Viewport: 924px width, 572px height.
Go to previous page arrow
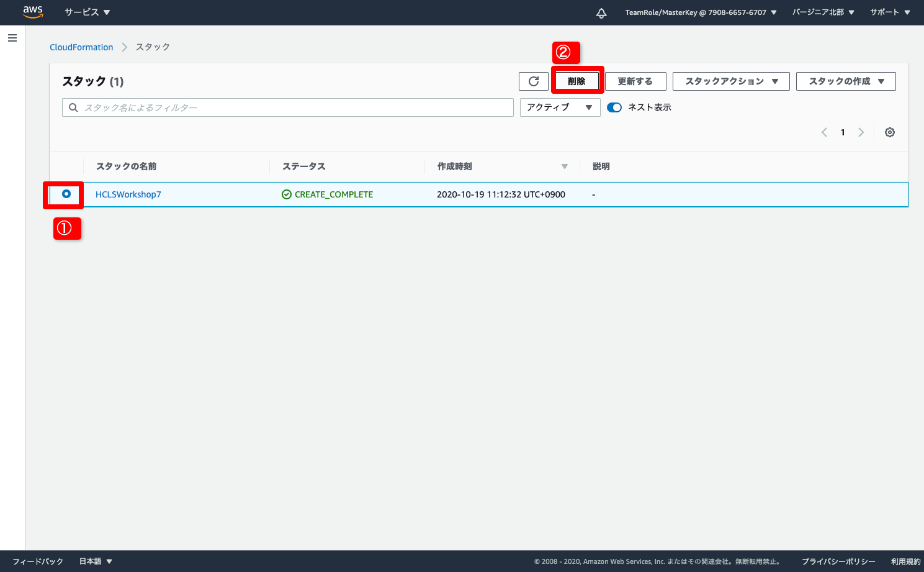tap(824, 132)
